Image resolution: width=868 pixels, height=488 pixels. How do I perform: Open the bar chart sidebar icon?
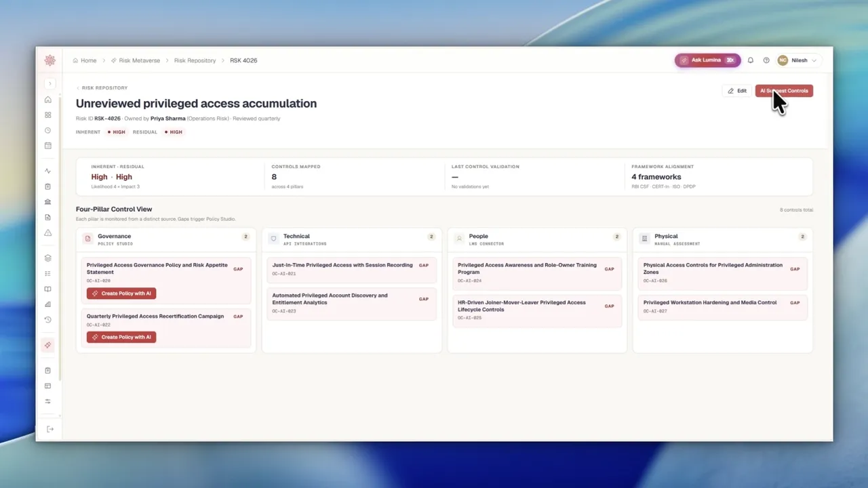tap(48, 304)
